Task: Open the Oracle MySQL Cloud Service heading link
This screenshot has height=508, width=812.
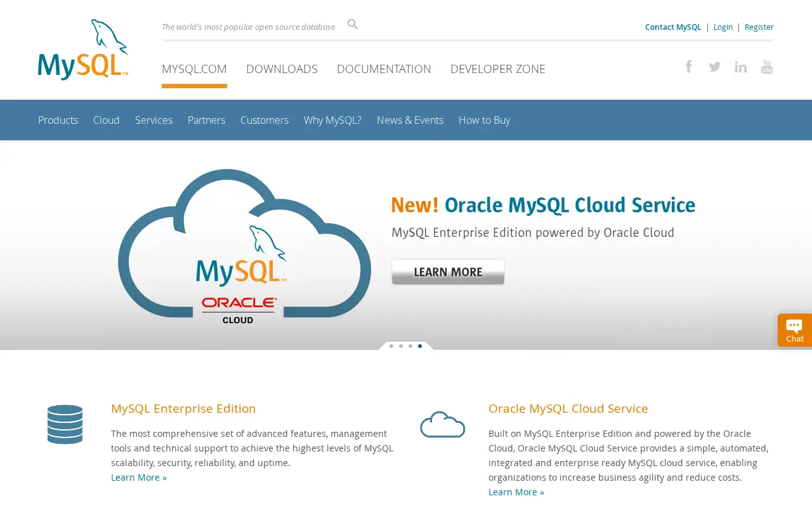Action: coord(568,408)
